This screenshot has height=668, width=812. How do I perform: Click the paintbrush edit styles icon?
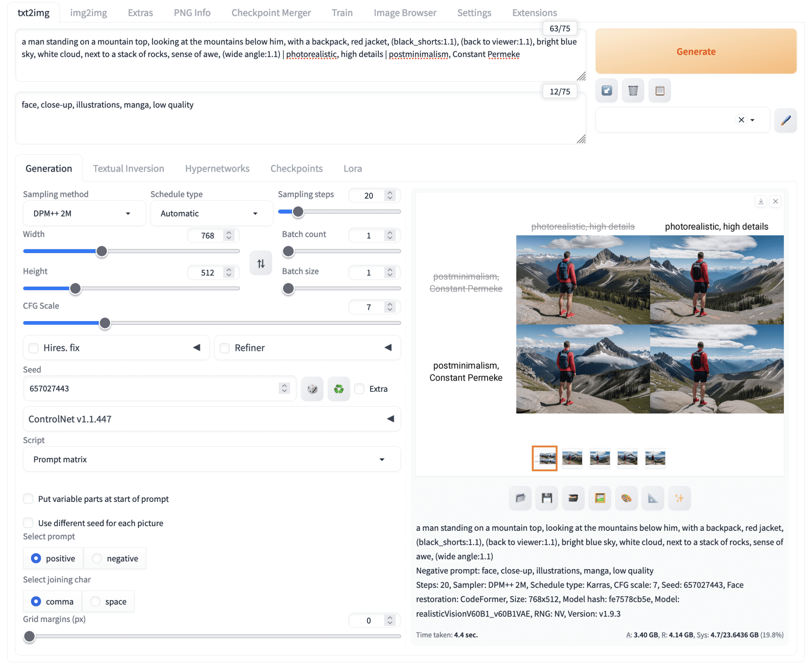pyautogui.click(x=785, y=120)
